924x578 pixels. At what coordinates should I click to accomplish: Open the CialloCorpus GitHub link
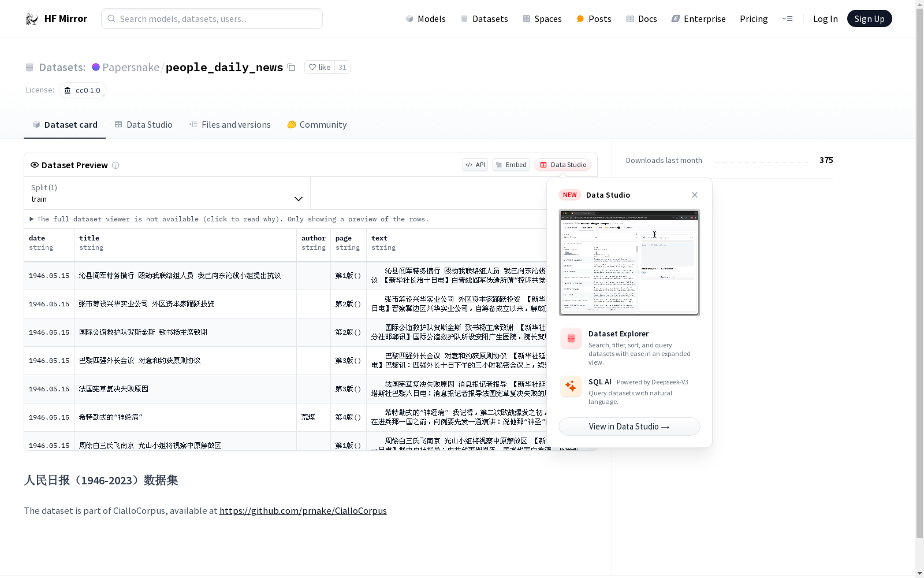303,510
